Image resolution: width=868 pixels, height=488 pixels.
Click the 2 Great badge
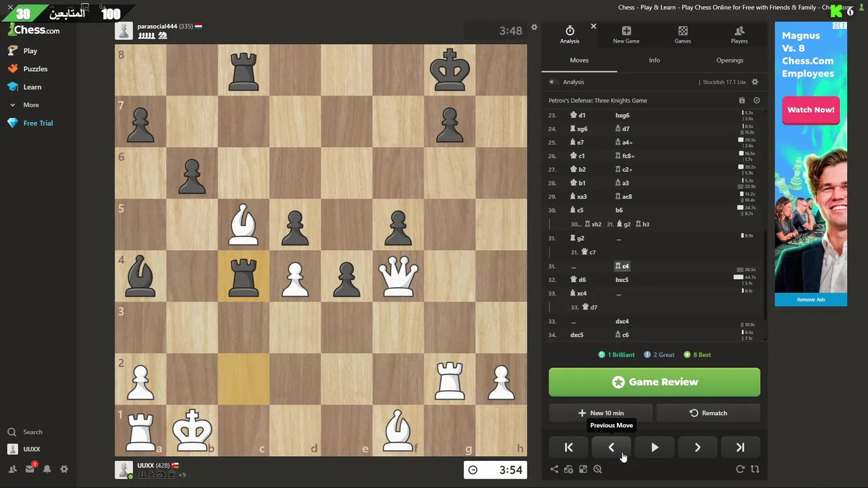pos(659,354)
